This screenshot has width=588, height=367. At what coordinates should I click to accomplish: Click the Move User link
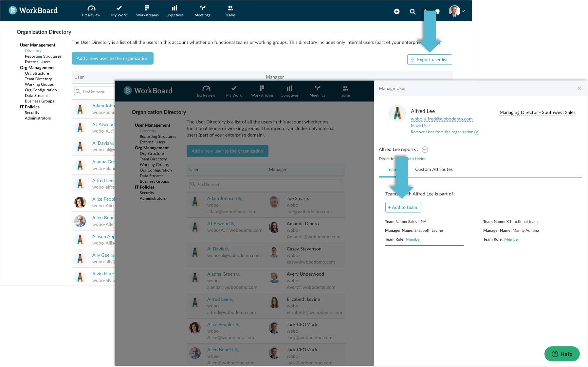[x=420, y=126]
